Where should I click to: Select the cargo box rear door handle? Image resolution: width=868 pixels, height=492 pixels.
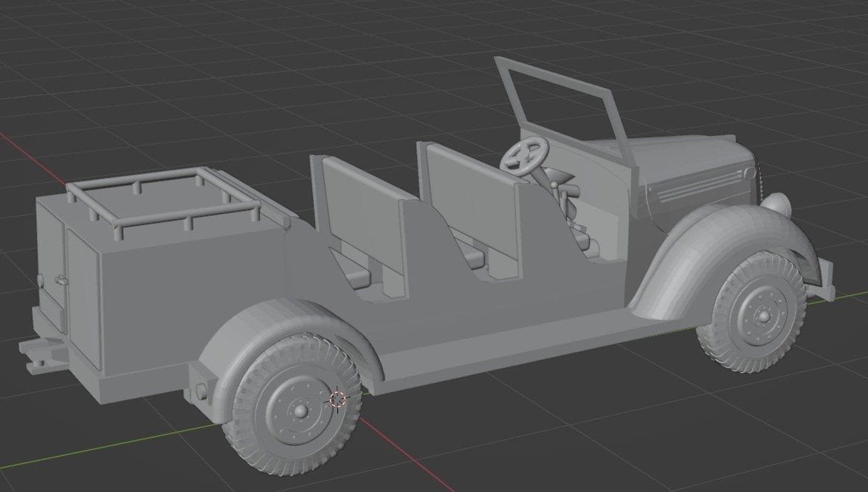(61, 282)
